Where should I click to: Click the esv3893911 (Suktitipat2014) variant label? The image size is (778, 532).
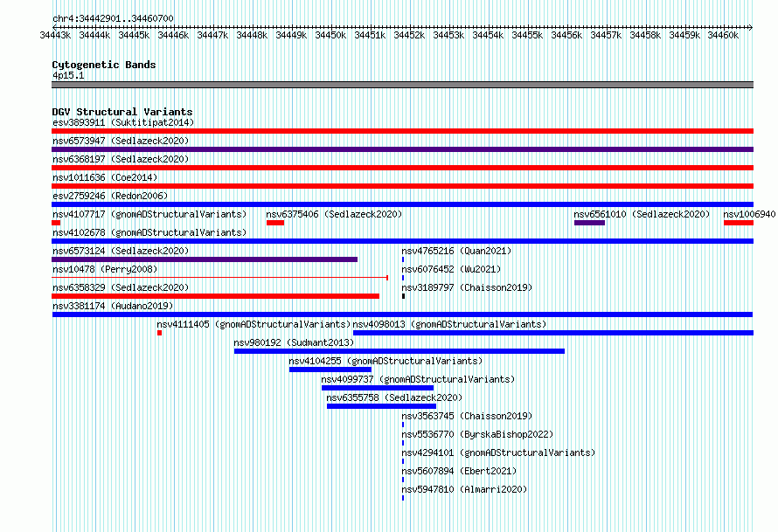click(123, 122)
